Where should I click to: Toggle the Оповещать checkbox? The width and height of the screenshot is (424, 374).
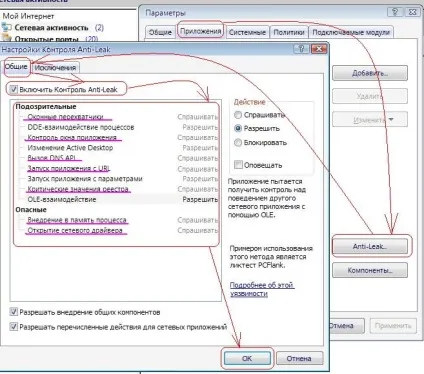pos(238,165)
